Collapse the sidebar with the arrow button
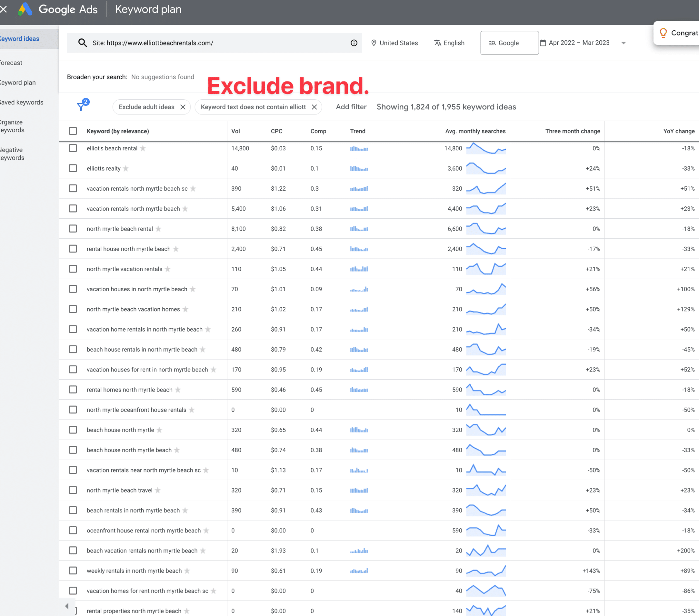 click(x=67, y=606)
